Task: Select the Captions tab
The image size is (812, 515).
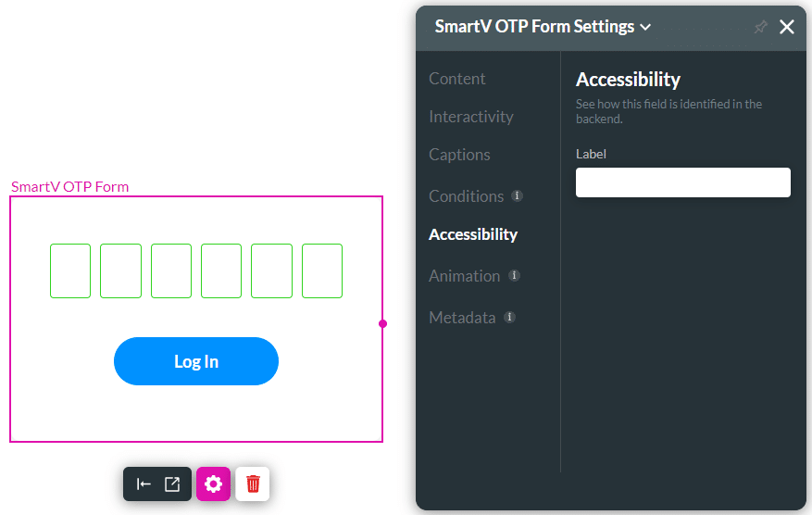Action: point(459,155)
